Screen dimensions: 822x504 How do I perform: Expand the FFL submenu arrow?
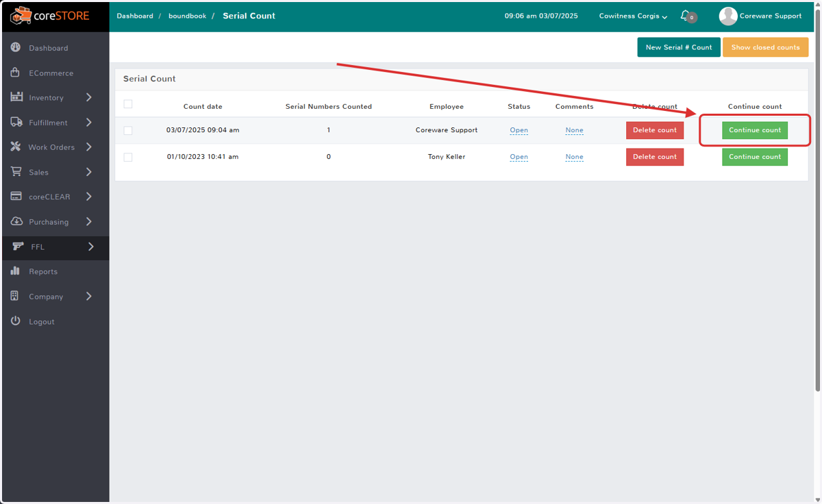click(91, 247)
